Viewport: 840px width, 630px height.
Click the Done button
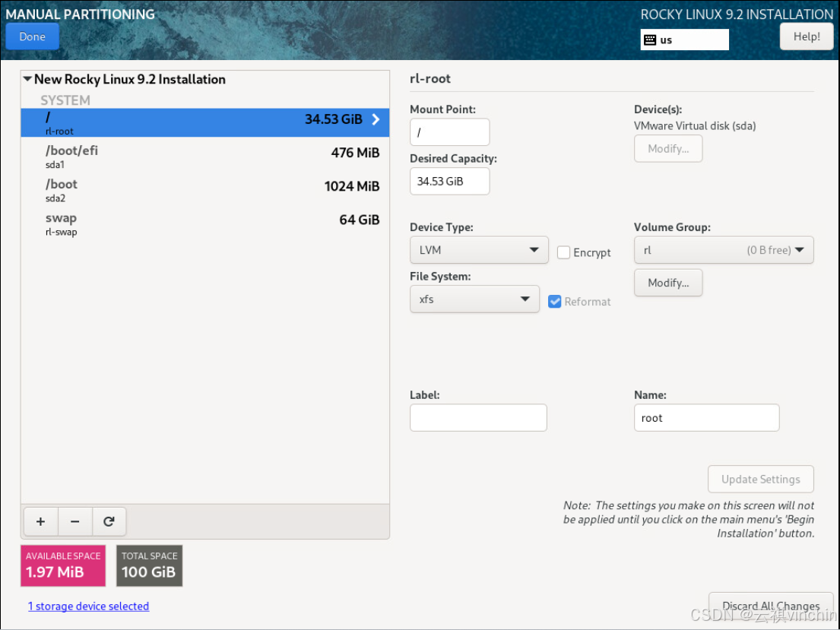coord(32,36)
